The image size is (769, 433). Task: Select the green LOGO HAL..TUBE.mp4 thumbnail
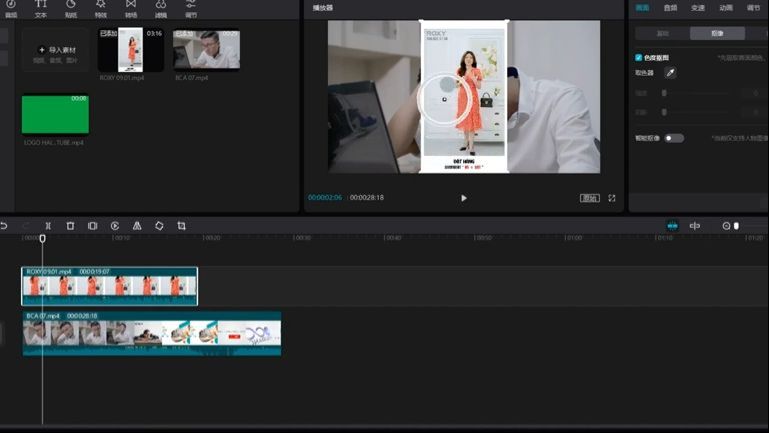point(55,115)
